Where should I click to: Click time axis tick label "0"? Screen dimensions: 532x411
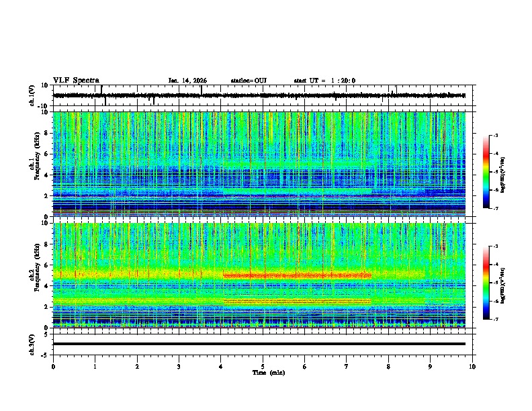pos(53,367)
